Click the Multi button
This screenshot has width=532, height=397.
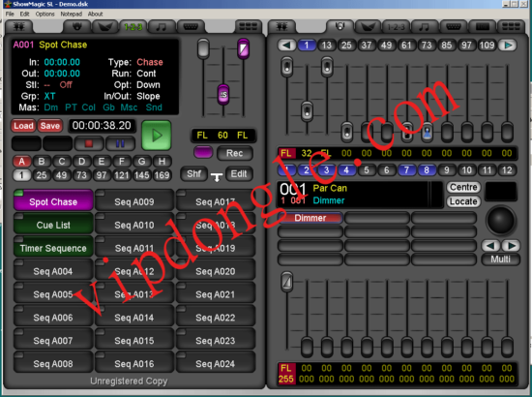coord(500,260)
